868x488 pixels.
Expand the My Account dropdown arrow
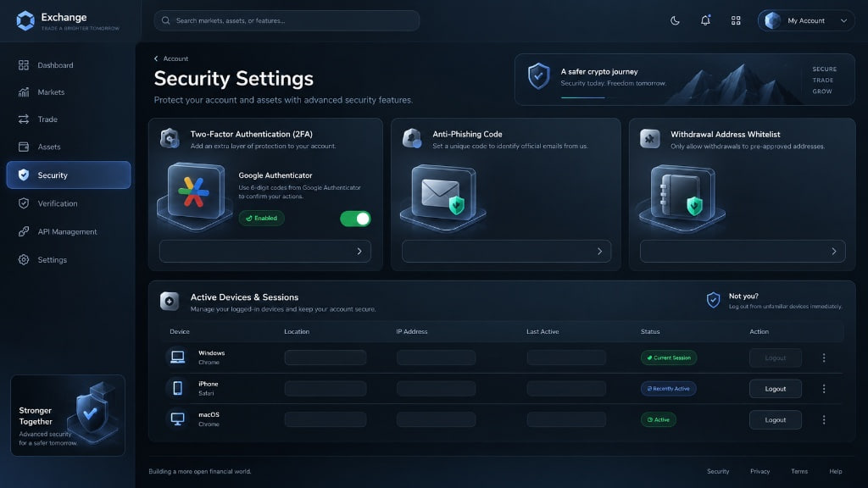(x=843, y=21)
